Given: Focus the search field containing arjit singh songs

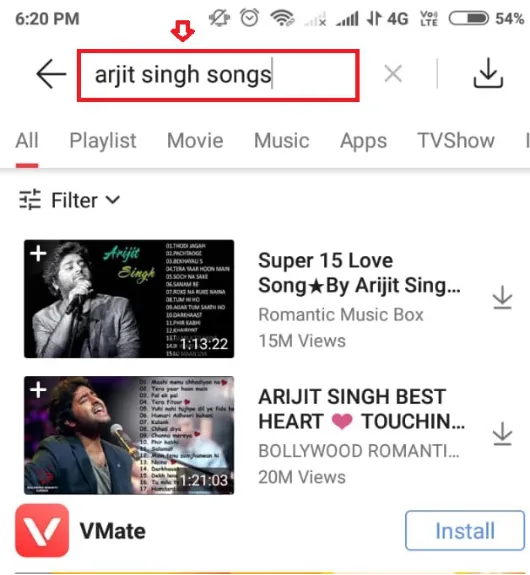Looking at the screenshot, I should [x=218, y=75].
